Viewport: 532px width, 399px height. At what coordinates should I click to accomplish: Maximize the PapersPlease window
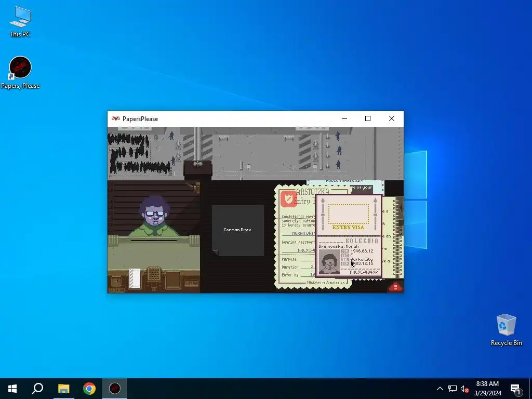tap(368, 119)
